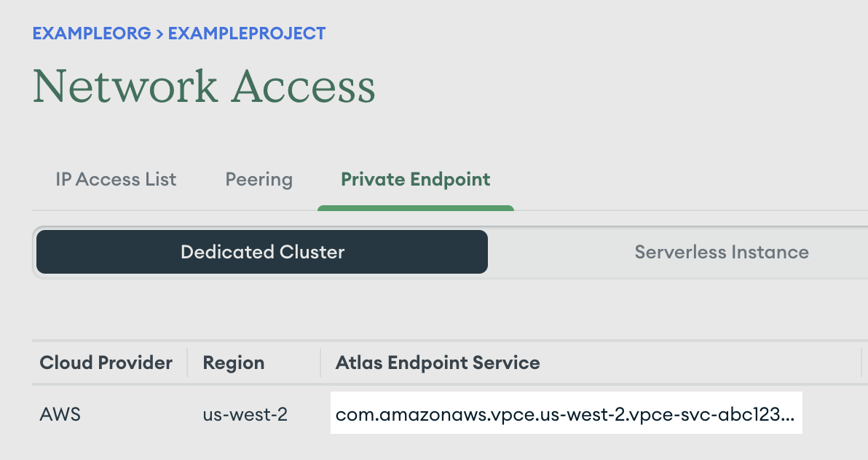
Task: Open the EXAMPLEORG organization link
Action: pos(92,33)
